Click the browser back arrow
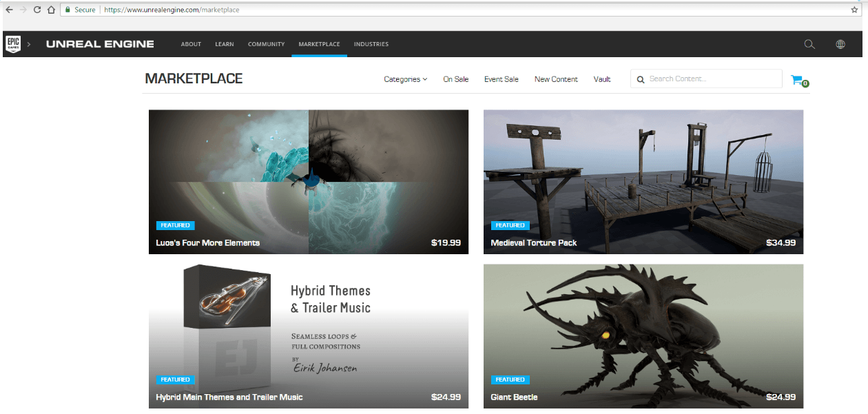This screenshot has width=868, height=414. click(9, 10)
